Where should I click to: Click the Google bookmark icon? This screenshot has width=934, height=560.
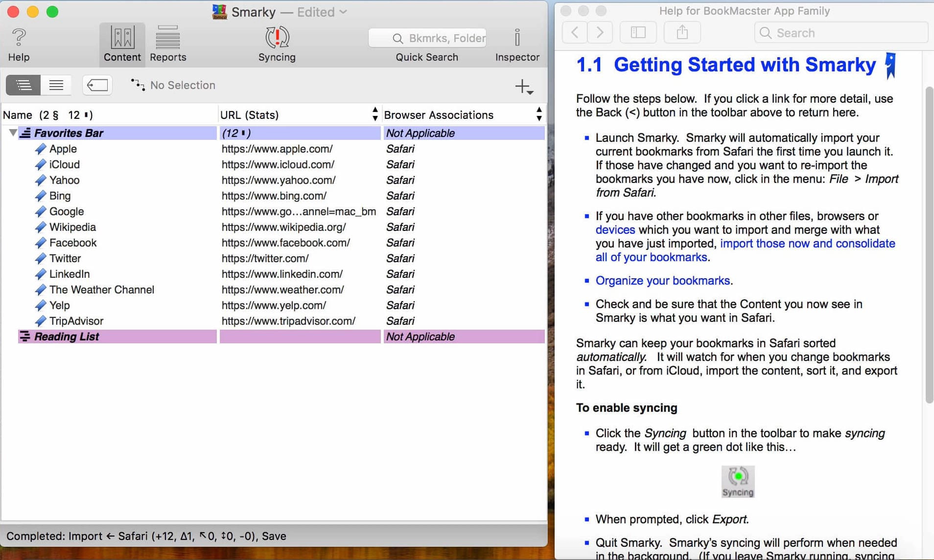click(x=41, y=211)
